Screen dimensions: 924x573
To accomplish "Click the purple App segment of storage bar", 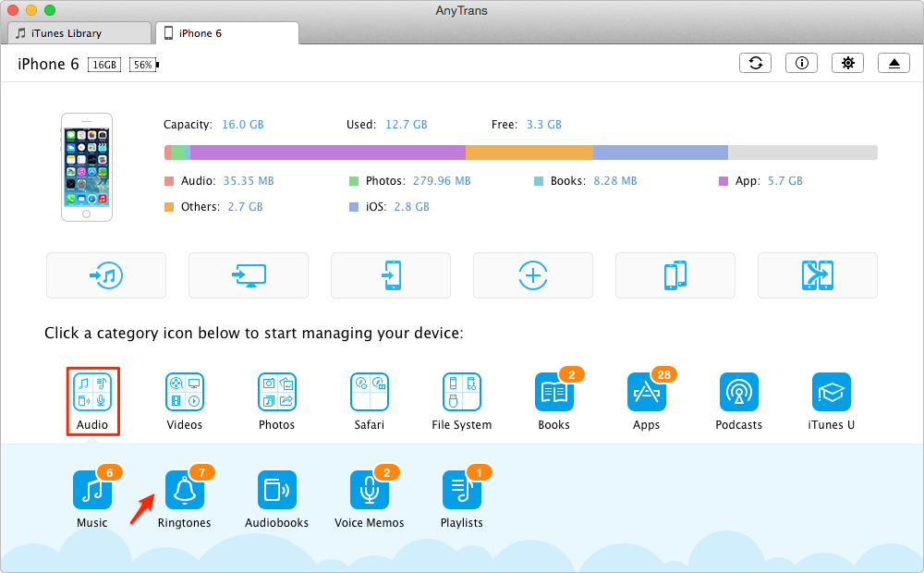I will (328, 152).
